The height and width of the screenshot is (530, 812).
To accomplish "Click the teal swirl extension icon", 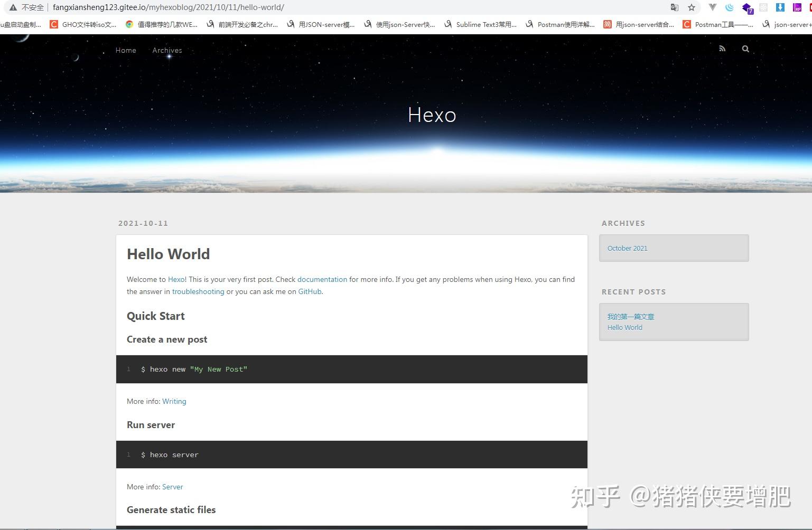I will click(x=729, y=7).
